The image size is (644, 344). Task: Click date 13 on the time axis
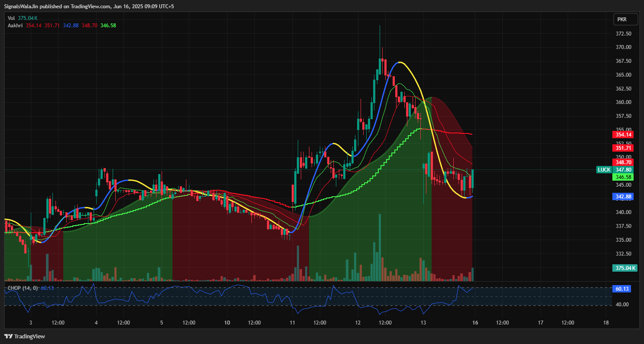pos(423,323)
